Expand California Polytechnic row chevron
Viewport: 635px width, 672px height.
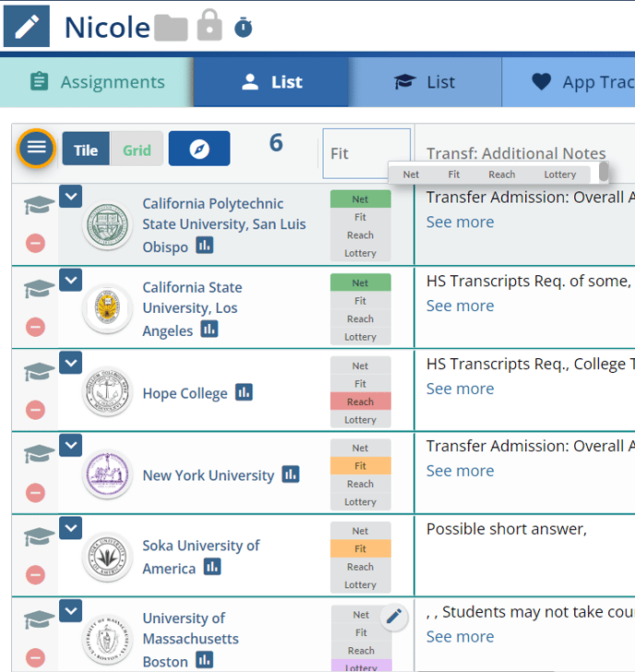[x=71, y=197]
